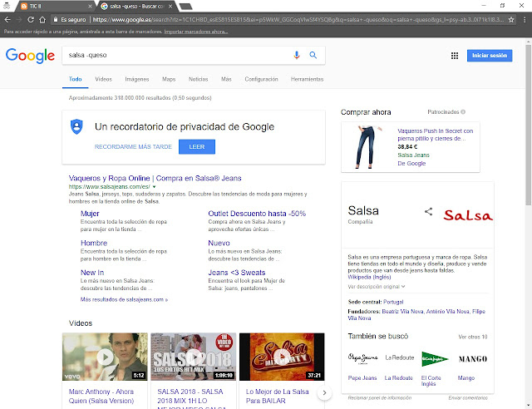Click founder Beatriz Vila Nova link
532x409 pixels.
click(402, 311)
